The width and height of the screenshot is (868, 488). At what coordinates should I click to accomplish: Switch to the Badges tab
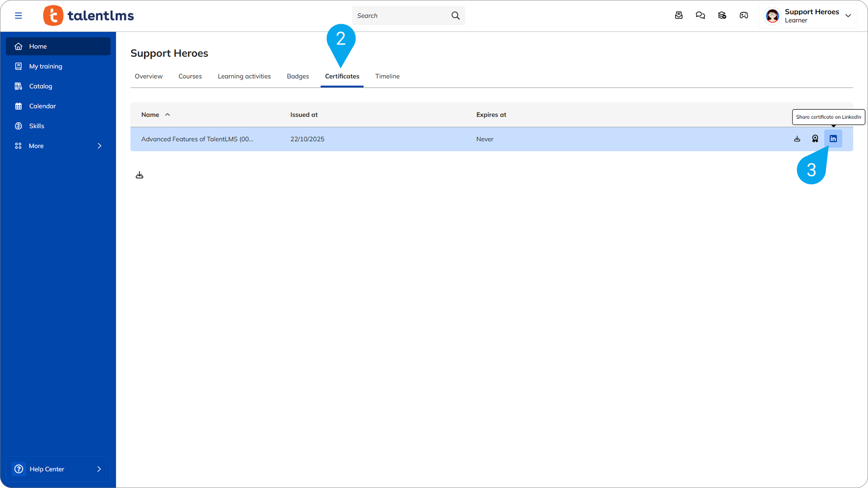pyautogui.click(x=298, y=76)
